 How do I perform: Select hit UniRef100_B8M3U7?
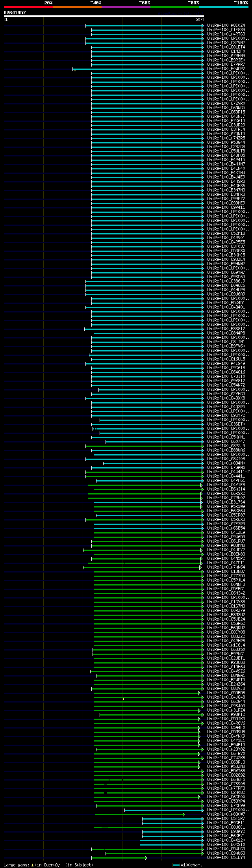[x=226, y=615]
